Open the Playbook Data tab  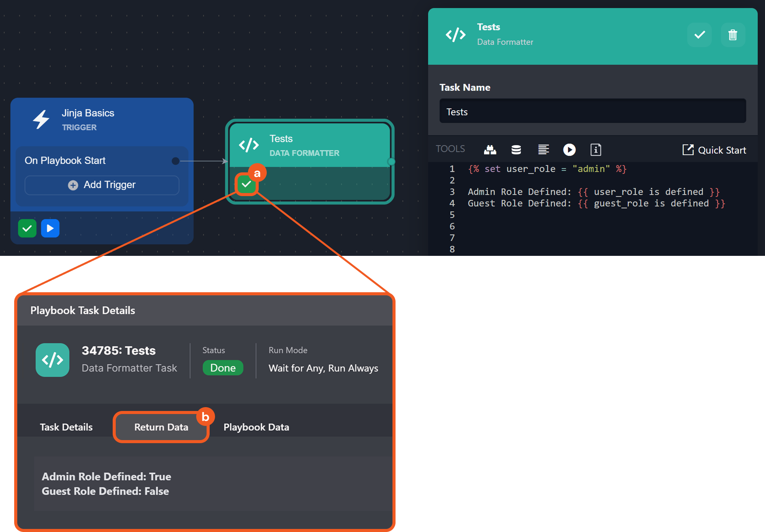pos(256,427)
